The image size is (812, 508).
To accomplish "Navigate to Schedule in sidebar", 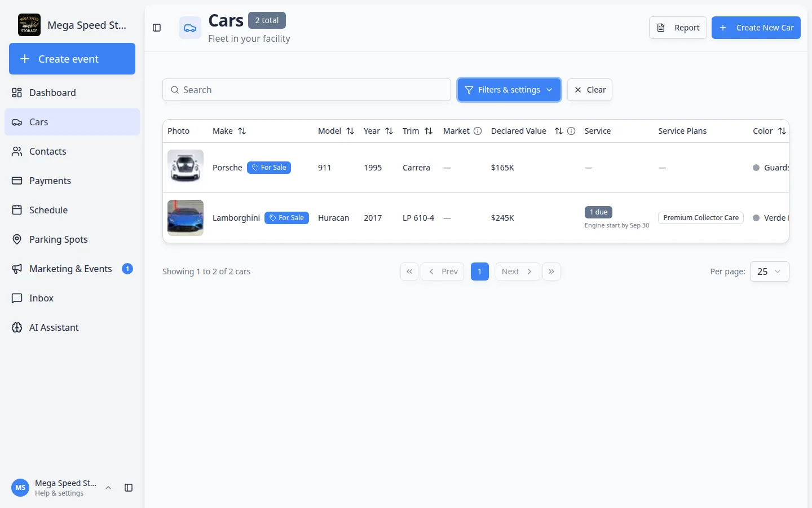I will [x=72, y=210].
